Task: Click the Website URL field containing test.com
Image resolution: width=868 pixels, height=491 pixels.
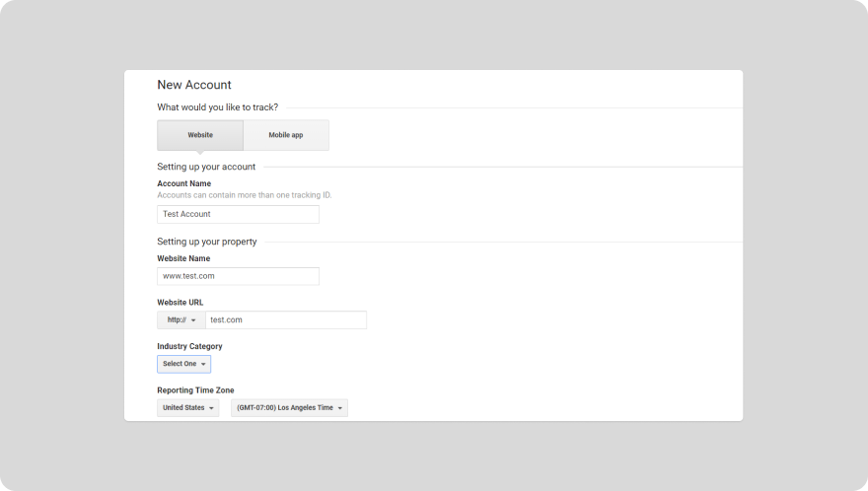Action: [286, 319]
